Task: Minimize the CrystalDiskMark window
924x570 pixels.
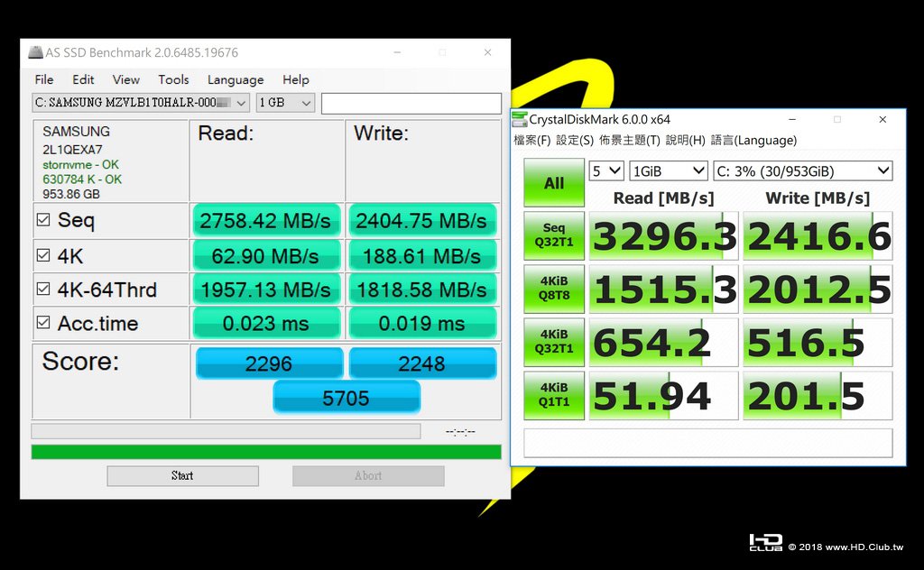Action: [792, 119]
